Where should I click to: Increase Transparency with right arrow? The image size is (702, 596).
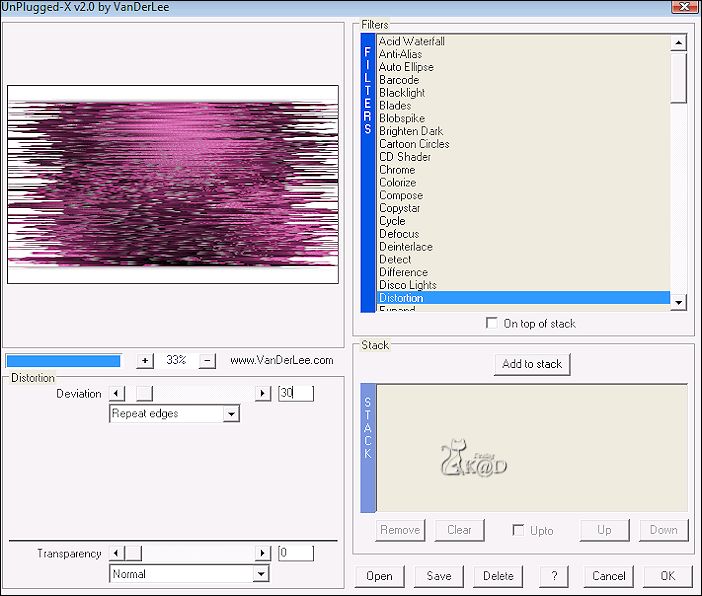[263, 553]
